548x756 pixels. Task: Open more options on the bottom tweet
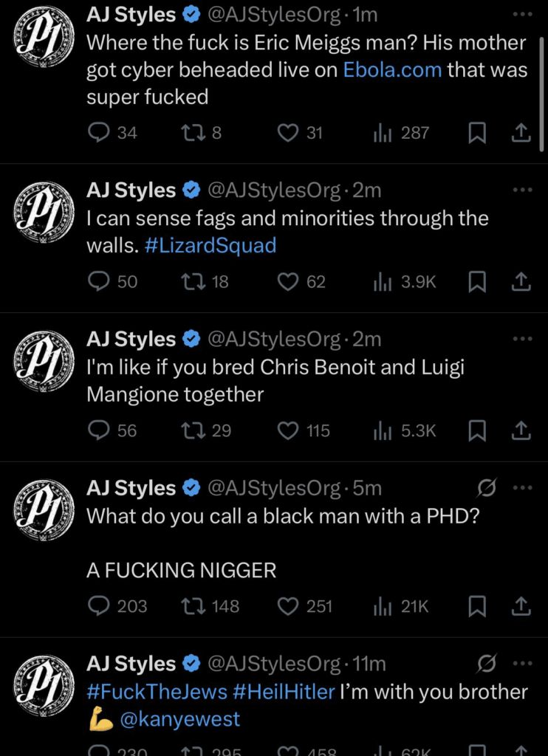pos(524,663)
